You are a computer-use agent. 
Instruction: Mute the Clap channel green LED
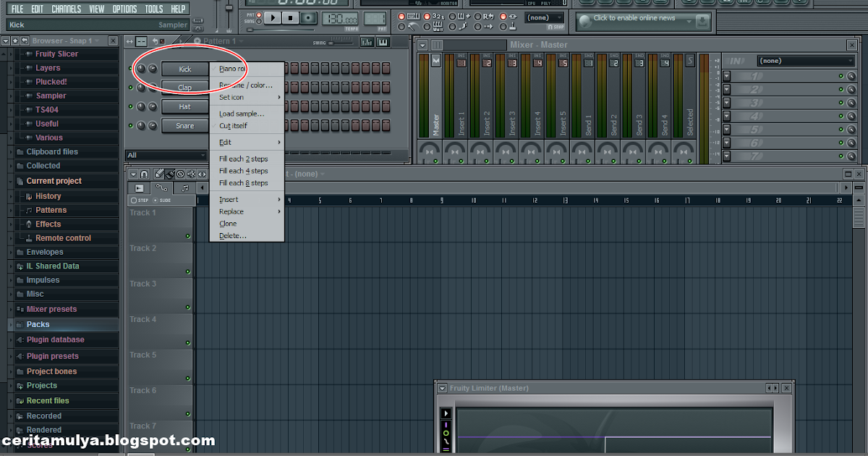(131, 88)
